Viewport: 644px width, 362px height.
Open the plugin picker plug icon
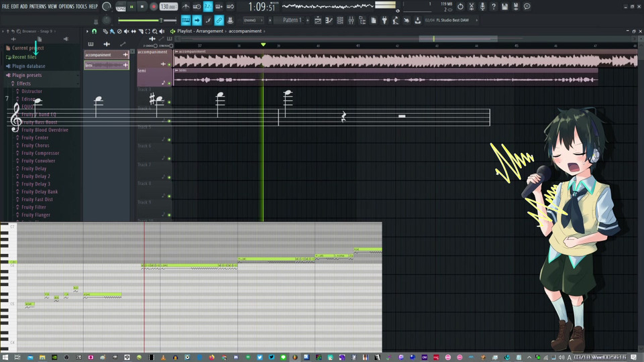point(384,20)
